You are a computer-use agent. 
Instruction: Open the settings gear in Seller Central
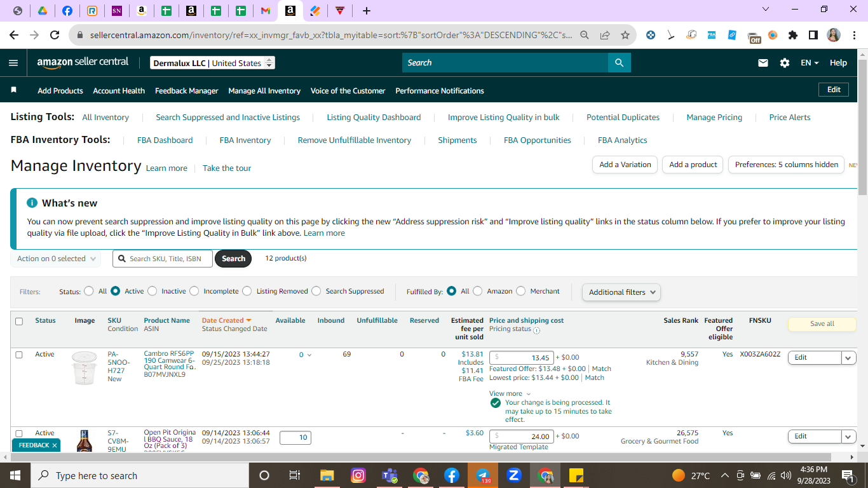[x=785, y=63]
